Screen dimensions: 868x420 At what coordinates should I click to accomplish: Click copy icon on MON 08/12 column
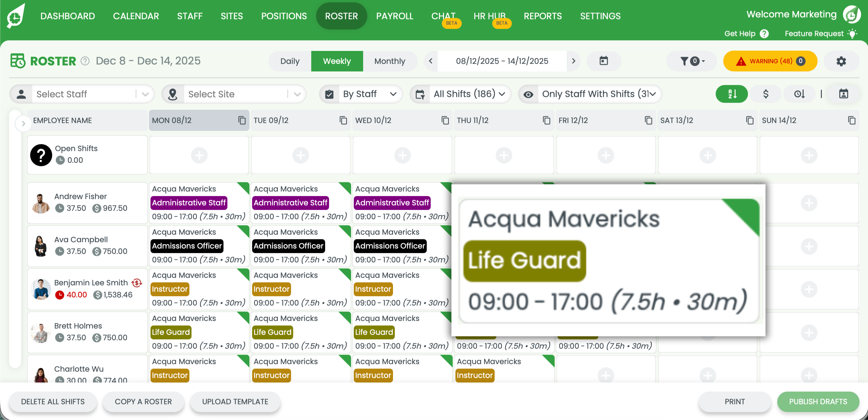coord(242,120)
